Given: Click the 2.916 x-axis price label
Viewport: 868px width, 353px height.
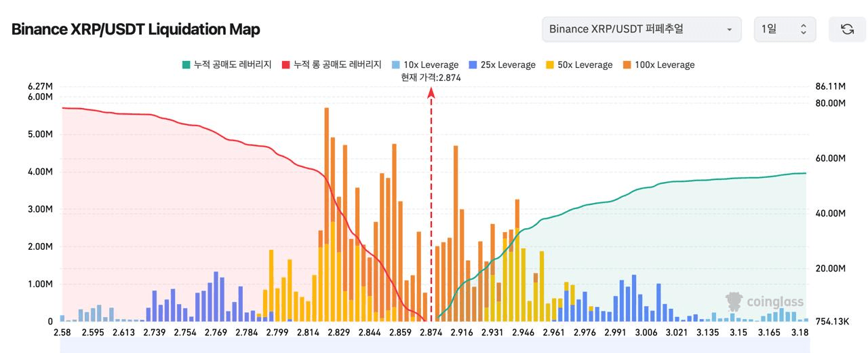Looking at the screenshot, I should [461, 332].
